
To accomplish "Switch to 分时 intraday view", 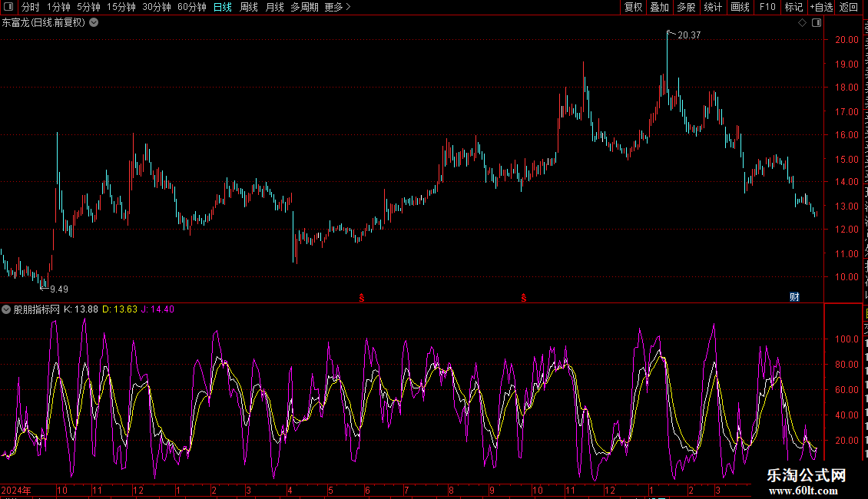I will 31,7.
